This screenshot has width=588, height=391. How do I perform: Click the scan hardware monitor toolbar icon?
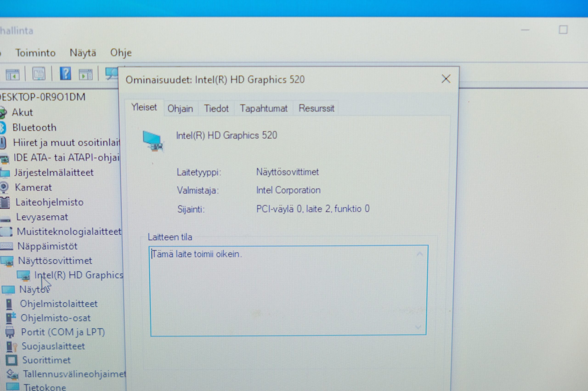point(111,73)
